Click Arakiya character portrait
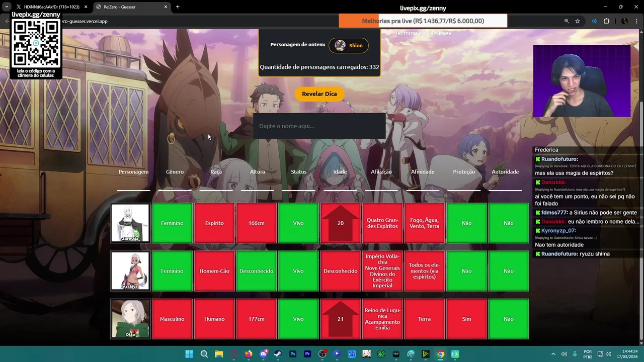 (130, 271)
